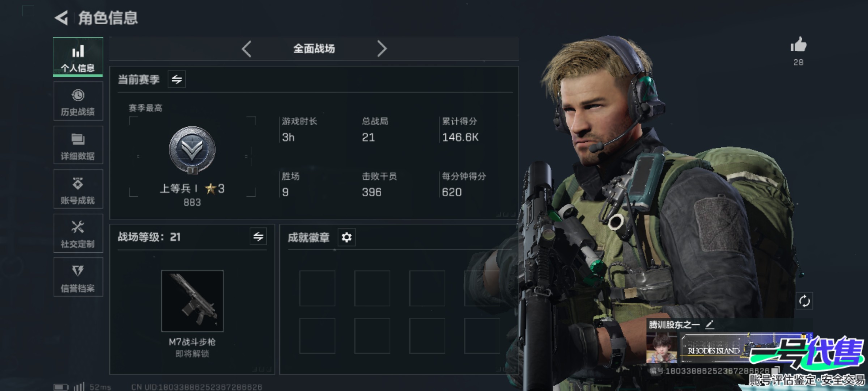Give a thumbs-up like to this profile
This screenshot has height=391, width=868.
(798, 46)
